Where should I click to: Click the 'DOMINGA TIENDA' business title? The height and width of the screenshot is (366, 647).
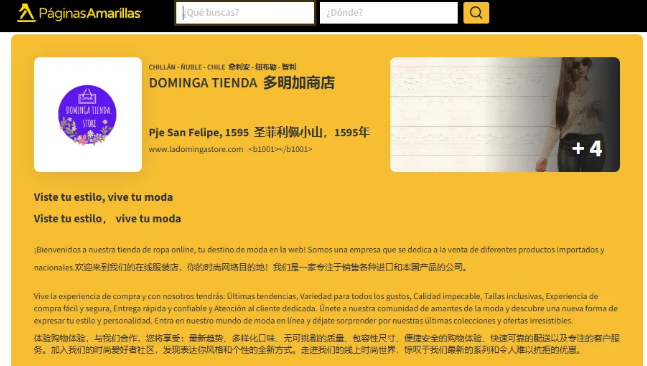pyautogui.click(x=203, y=83)
